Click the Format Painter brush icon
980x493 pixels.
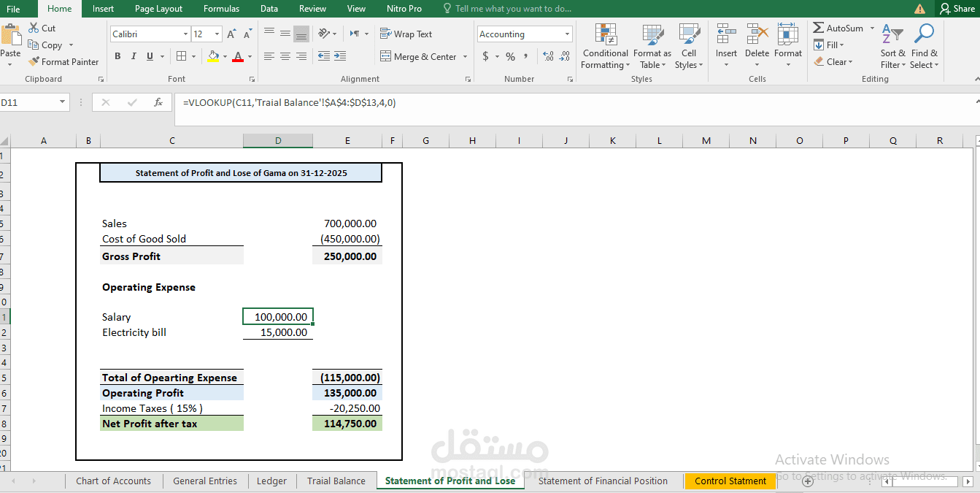[x=34, y=62]
